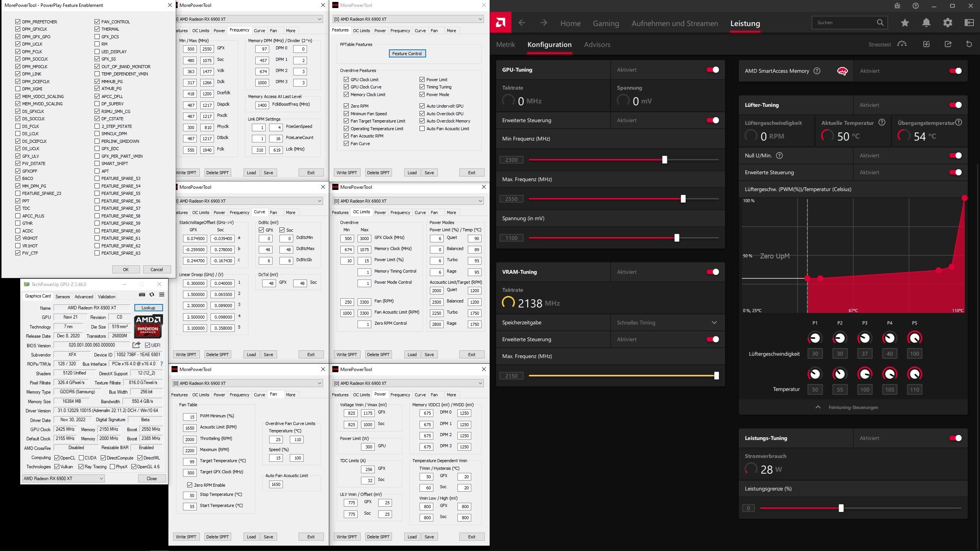Open the GPU selector dropdown at GPU-Z bottom
Image resolution: width=980 pixels, height=551 pixels.
coord(63,478)
